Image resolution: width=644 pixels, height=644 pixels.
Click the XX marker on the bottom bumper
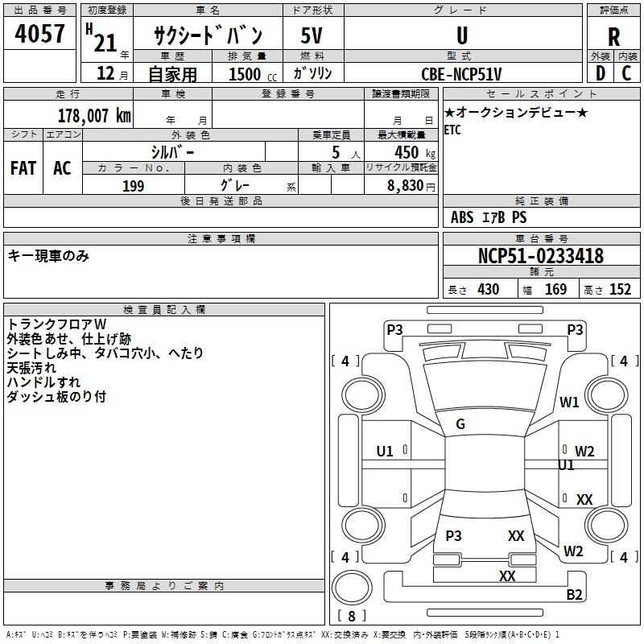507,576
